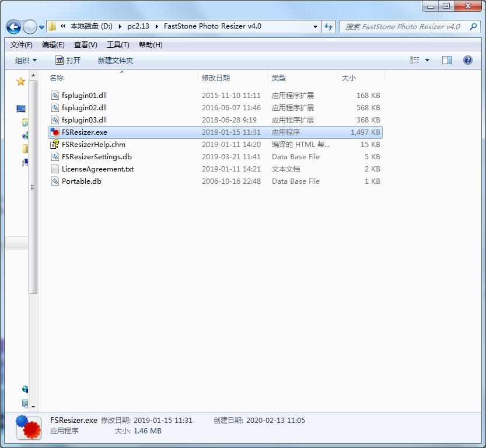The height and width of the screenshot is (448, 486).
Task: Click the Favorites star in navigation pane
Action: 21,82
